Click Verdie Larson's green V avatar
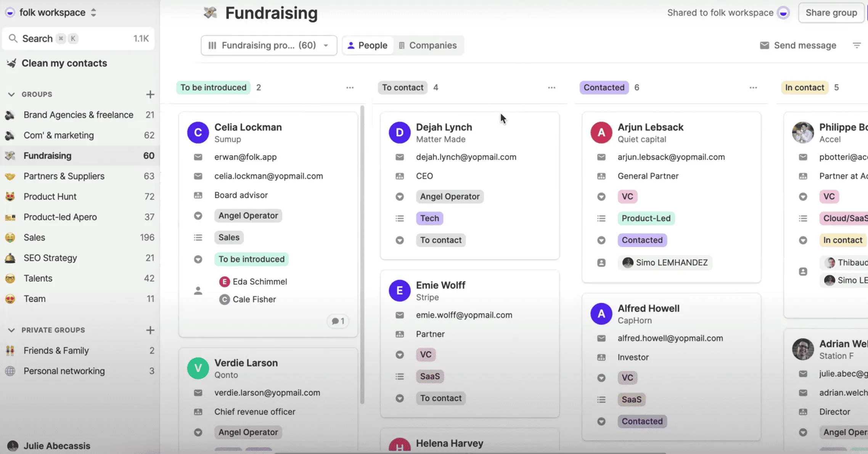Image resolution: width=868 pixels, height=454 pixels. 198,368
